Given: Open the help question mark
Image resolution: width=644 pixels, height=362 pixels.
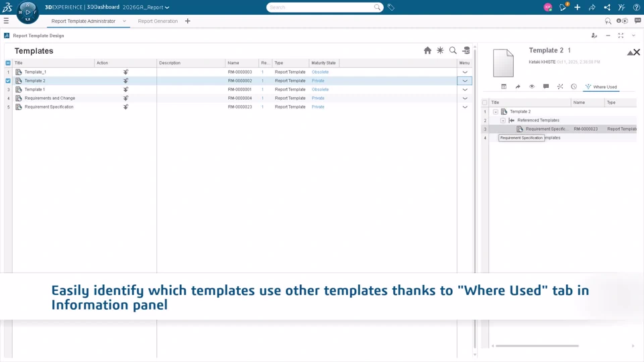Looking at the screenshot, I should coord(636,7).
